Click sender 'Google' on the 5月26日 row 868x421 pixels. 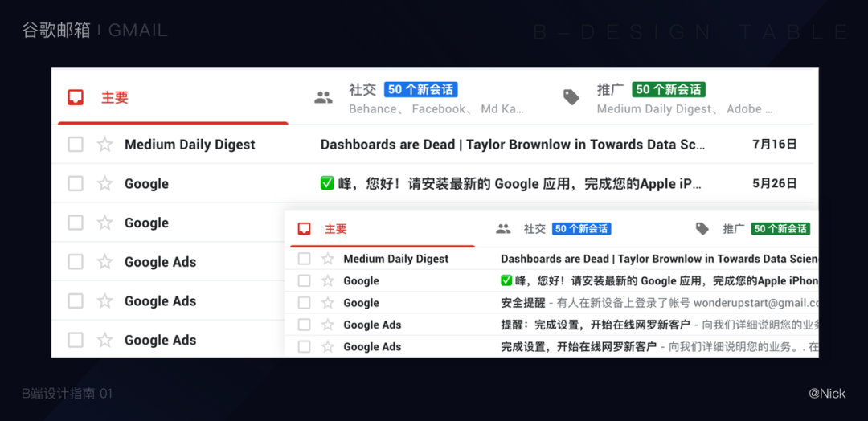tap(147, 183)
